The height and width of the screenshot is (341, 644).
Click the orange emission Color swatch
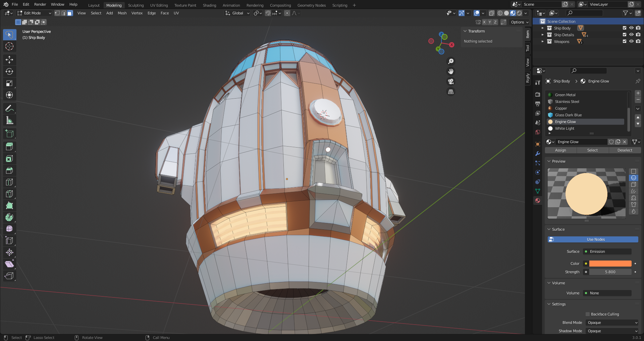point(610,264)
